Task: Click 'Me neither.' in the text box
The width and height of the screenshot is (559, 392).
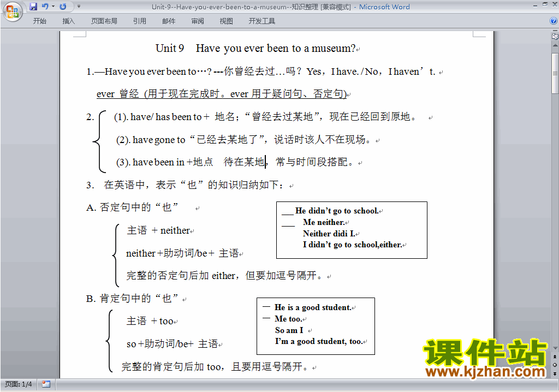Action: pos(324,222)
